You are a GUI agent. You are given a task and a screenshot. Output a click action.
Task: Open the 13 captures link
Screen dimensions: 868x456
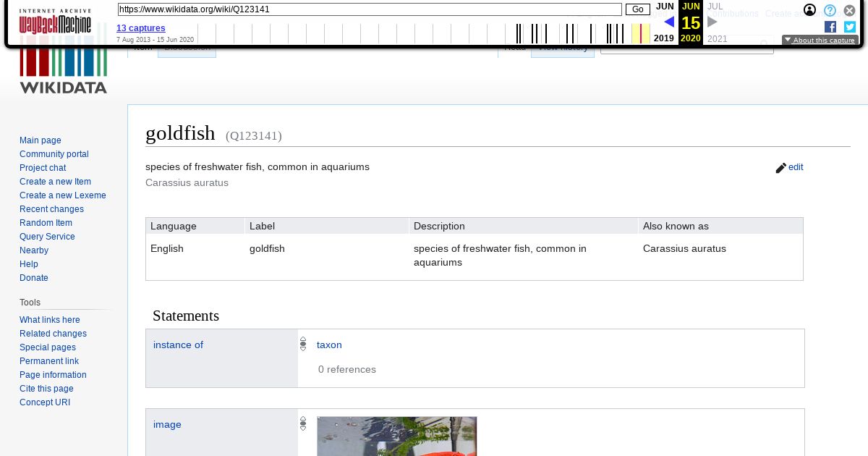(x=141, y=28)
